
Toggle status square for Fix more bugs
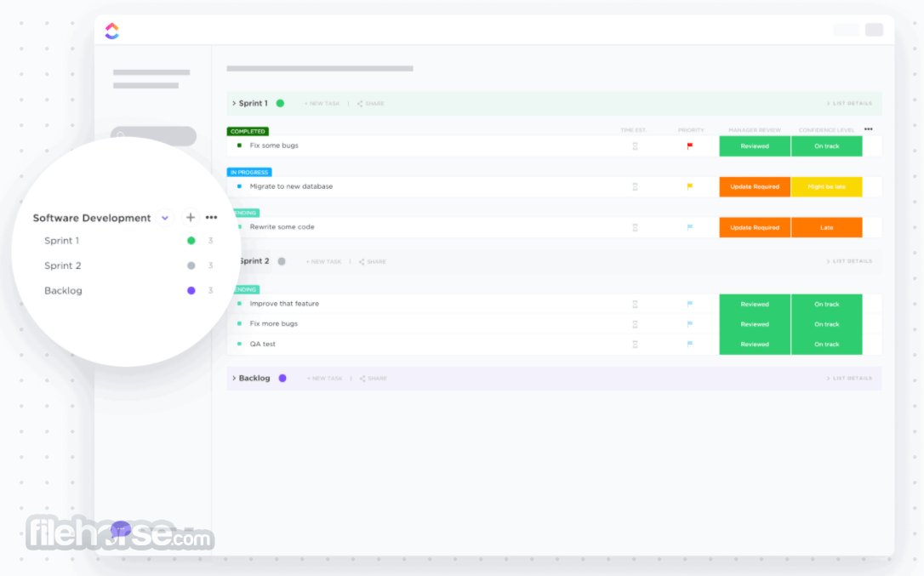point(239,323)
